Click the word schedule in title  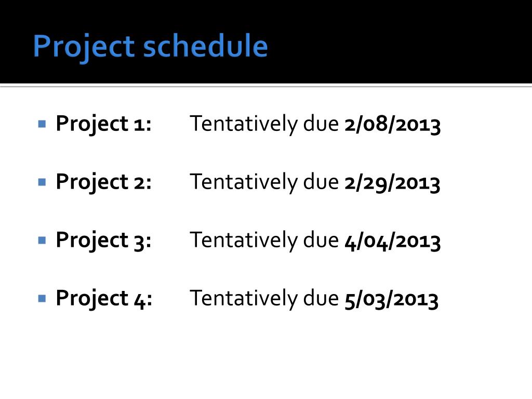click(x=206, y=46)
